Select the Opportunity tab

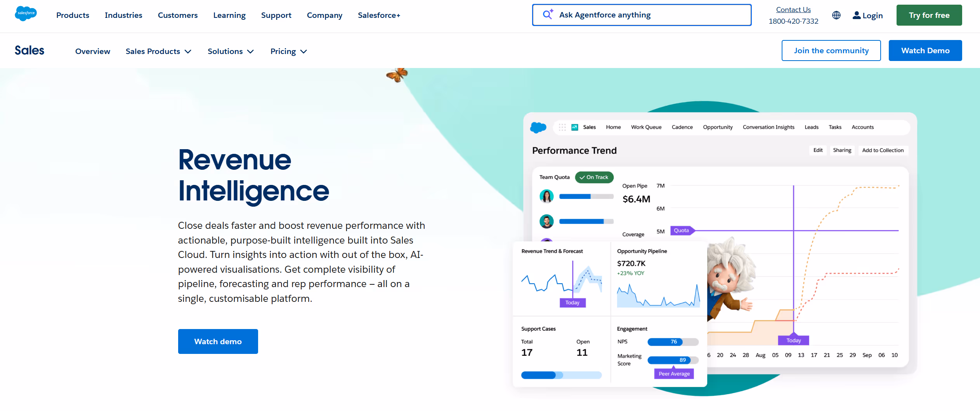[x=718, y=127]
